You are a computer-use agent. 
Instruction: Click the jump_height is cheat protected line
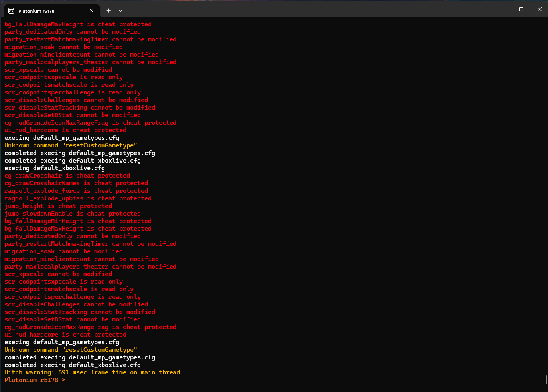click(x=58, y=206)
